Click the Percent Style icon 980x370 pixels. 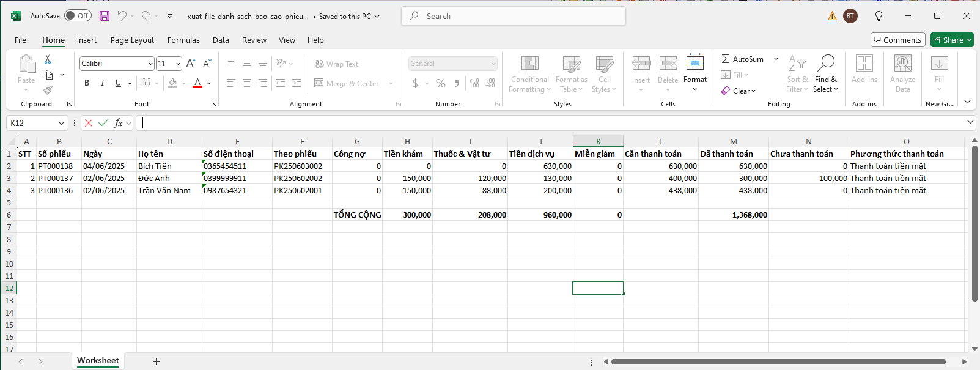(441, 83)
